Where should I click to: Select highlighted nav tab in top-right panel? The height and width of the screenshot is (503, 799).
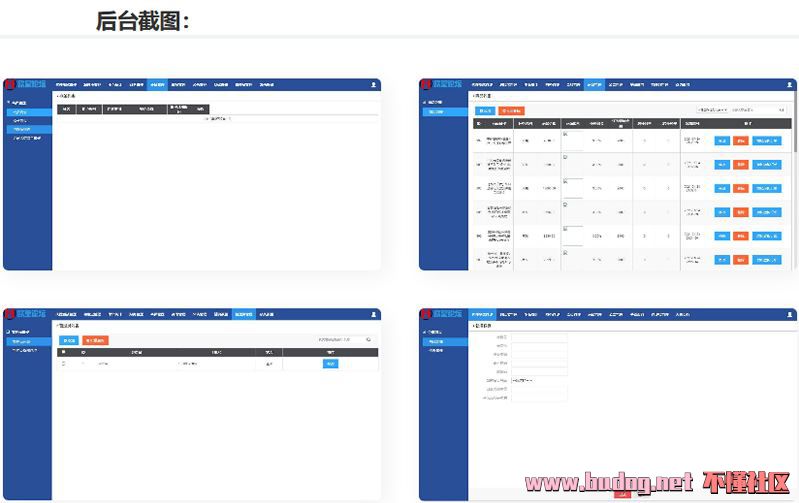(x=594, y=85)
